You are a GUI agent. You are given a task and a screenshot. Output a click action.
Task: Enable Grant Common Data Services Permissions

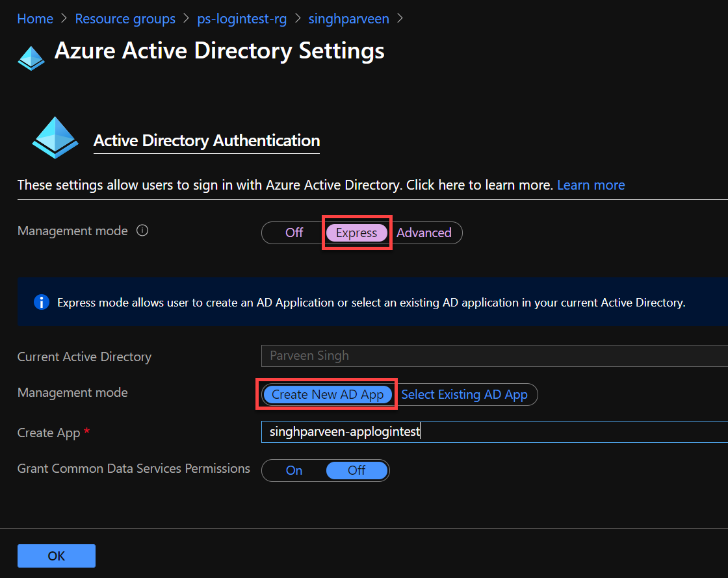click(294, 470)
